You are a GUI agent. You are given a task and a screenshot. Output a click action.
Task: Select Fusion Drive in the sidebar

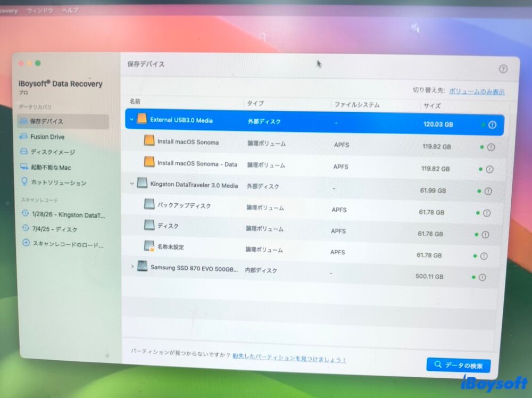pos(47,137)
